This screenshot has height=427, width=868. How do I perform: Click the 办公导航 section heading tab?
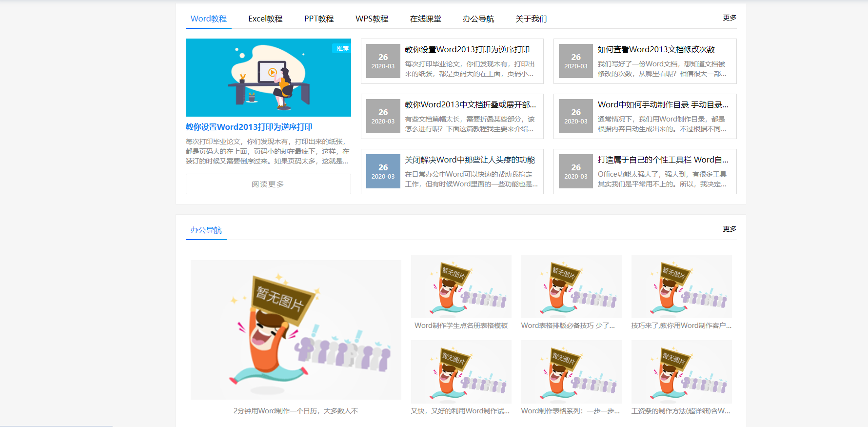click(x=206, y=230)
